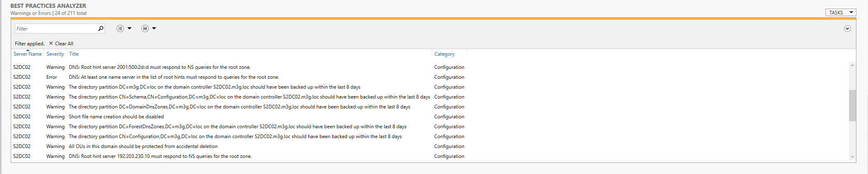Select the Short file name creation warning
Screen dimensions: 868x174
[x=116, y=117]
